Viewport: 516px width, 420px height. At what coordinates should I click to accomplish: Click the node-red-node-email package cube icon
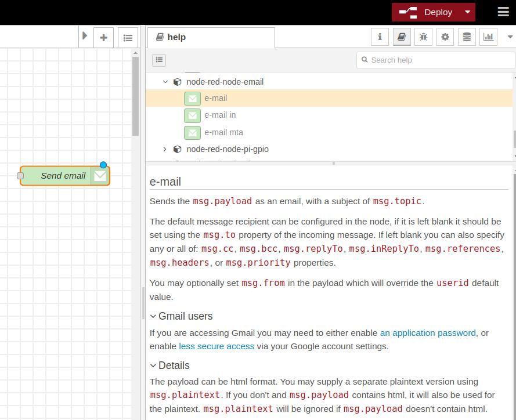tap(178, 82)
